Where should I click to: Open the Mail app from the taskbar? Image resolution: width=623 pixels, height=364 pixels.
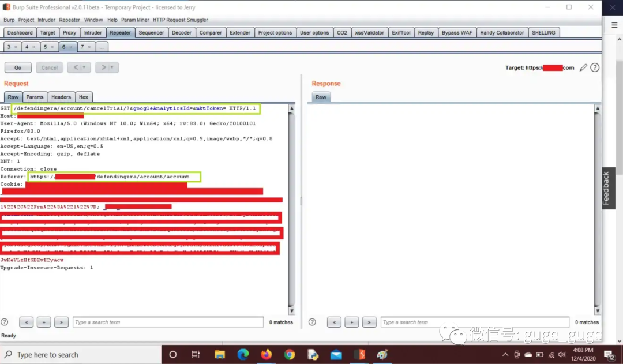(336, 354)
